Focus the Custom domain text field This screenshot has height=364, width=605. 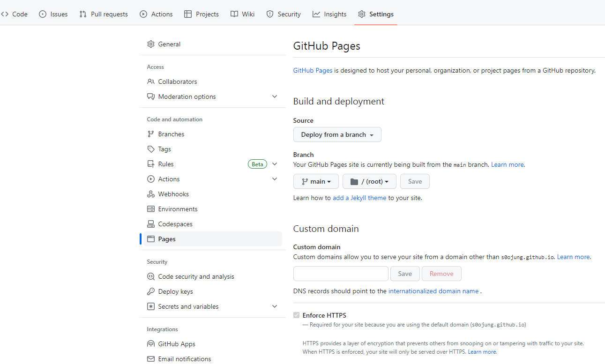pyautogui.click(x=341, y=274)
